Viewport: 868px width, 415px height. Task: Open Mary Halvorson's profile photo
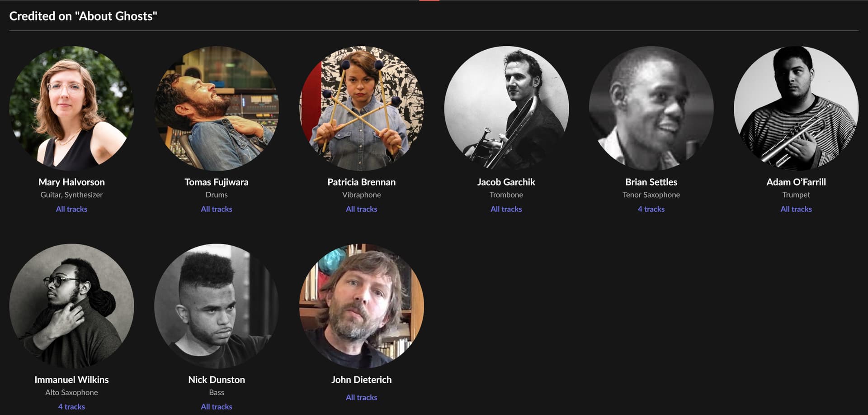pyautogui.click(x=71, y=108)
